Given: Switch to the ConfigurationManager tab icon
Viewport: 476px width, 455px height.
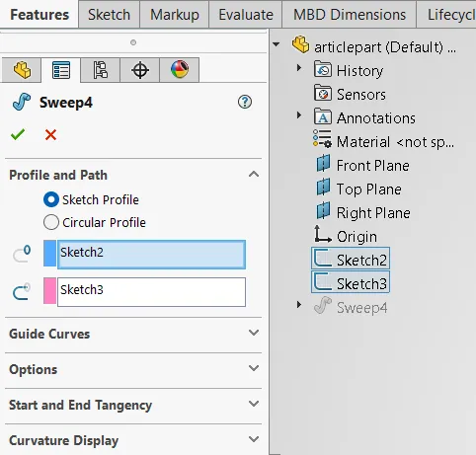Looking at the screenshot, I should point(101,70).
